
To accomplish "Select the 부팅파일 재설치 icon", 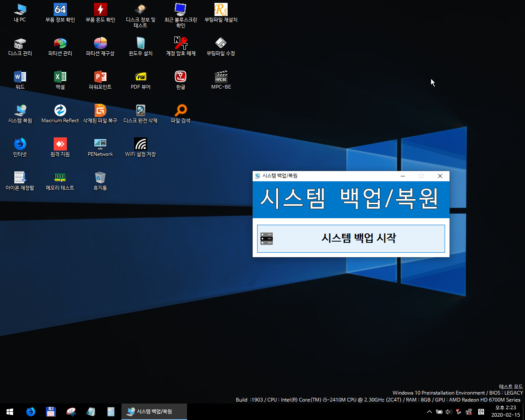I will (221, 13).
